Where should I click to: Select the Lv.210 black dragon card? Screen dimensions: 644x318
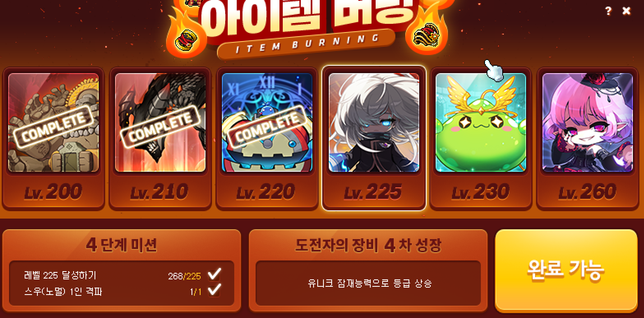(160, 122)
